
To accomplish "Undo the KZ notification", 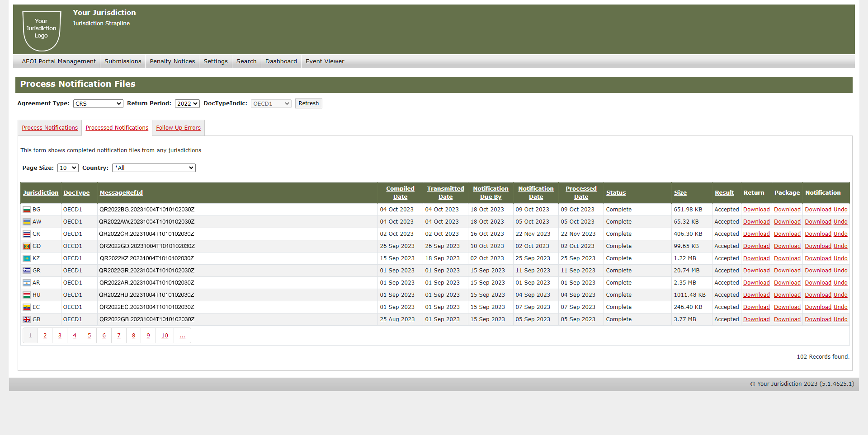I will click(x=840, y=258).
